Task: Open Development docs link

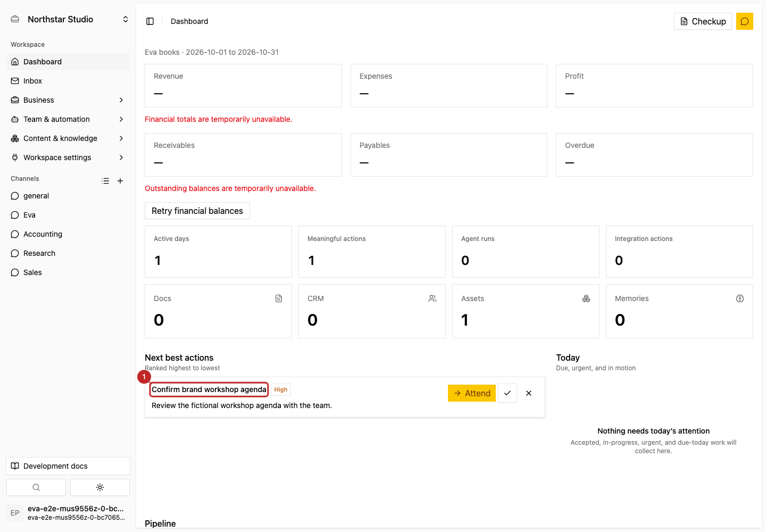Action: pyautogui.click(x=68, y=466)
